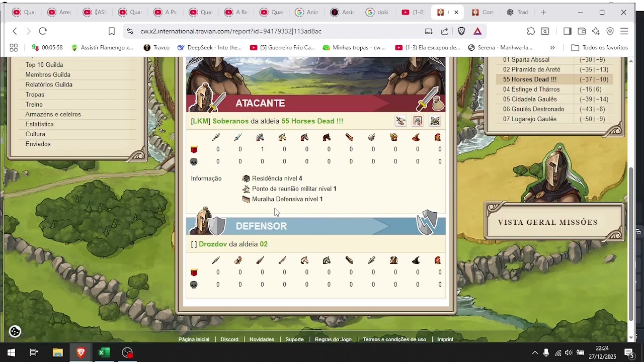Open the Discord footer link

tap(229, 339)
